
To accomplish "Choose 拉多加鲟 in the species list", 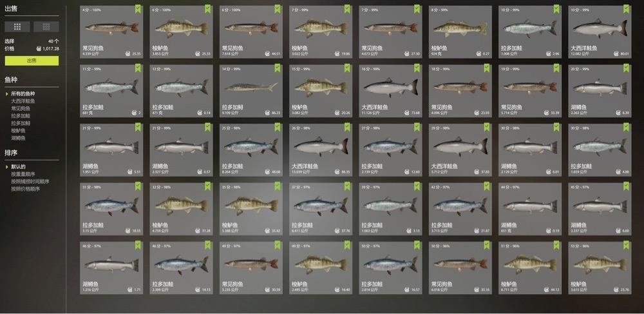I will point(21,123).
